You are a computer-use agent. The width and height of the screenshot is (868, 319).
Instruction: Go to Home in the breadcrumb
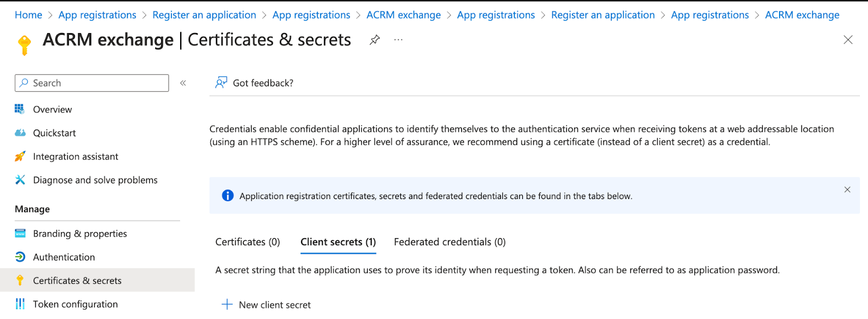tap(28, 15)
